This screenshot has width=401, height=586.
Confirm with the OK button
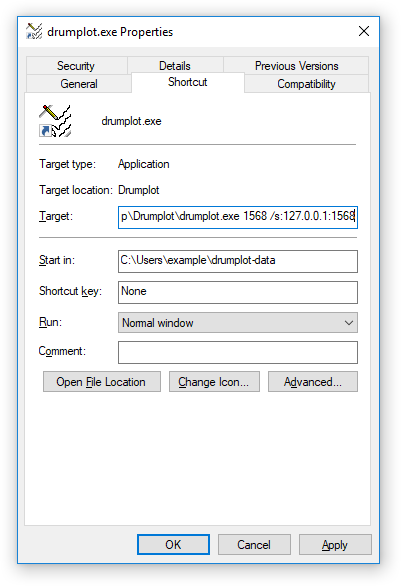(173, 545)
